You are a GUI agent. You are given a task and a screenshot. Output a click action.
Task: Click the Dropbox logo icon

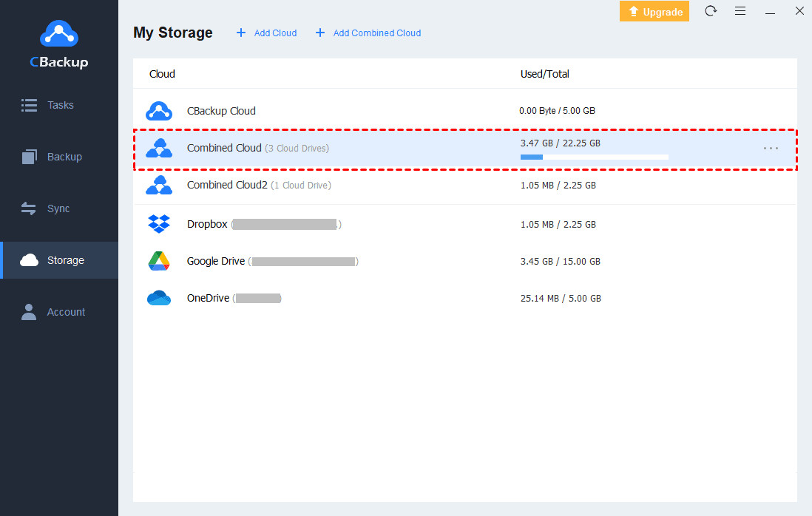tap(159, 224)
